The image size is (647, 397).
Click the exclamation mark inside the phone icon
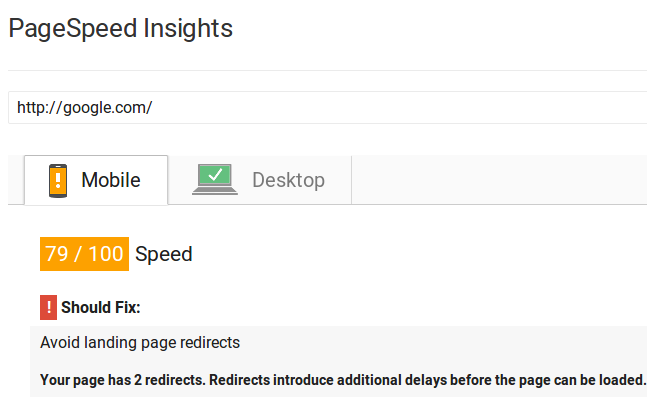(x=58, y=180)
